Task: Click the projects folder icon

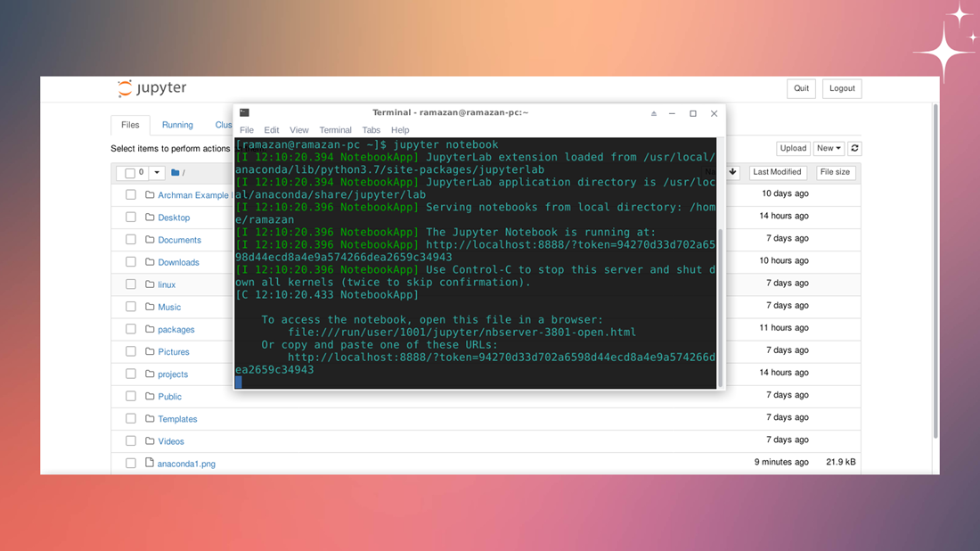Action: [x=150, y=374]
